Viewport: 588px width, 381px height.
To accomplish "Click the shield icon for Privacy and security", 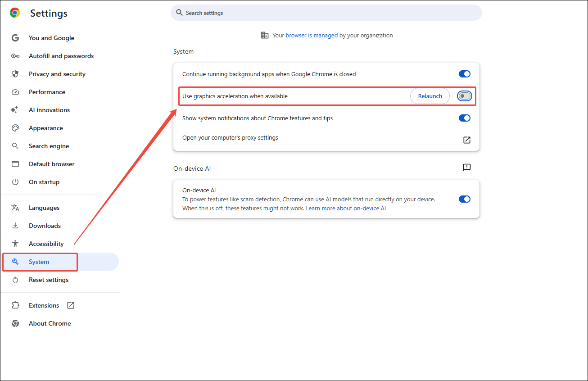I will pos(15,74).
